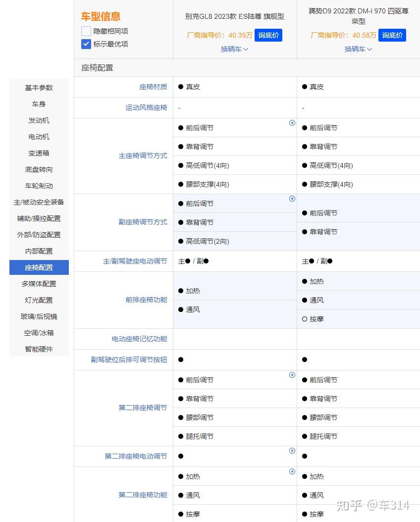This screenshot has height=522, width=420.
Task: Enable the 隐藏相同项 checkbox
Action: click(86, 31)
